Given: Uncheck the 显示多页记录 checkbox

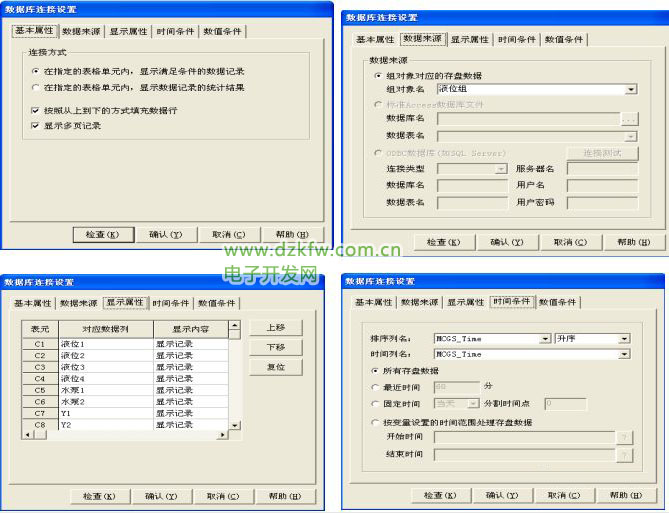Looking at the screenshot, I should pyautogui.click(x=36, y=126).
